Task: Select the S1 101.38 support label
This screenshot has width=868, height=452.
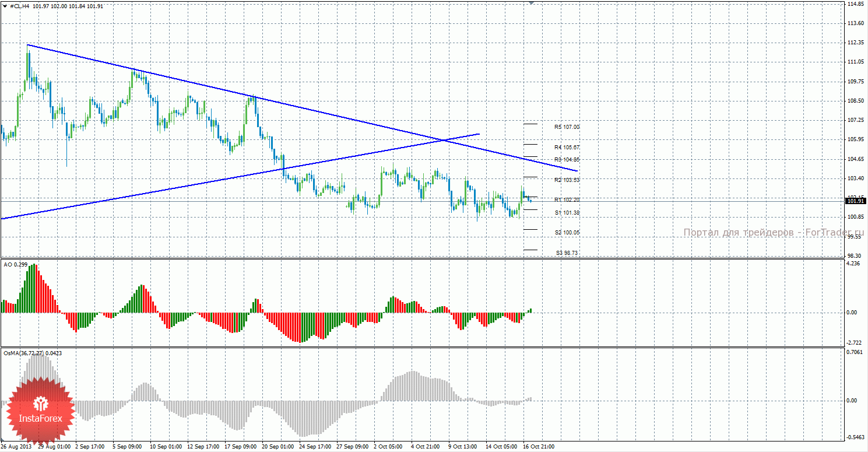Action: tap(567, 213)
